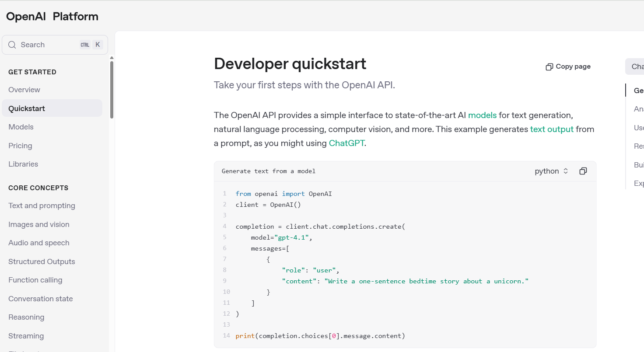Click the Developer quickstart heading
Screen dimensions: 644x352
tap(290, 64)
